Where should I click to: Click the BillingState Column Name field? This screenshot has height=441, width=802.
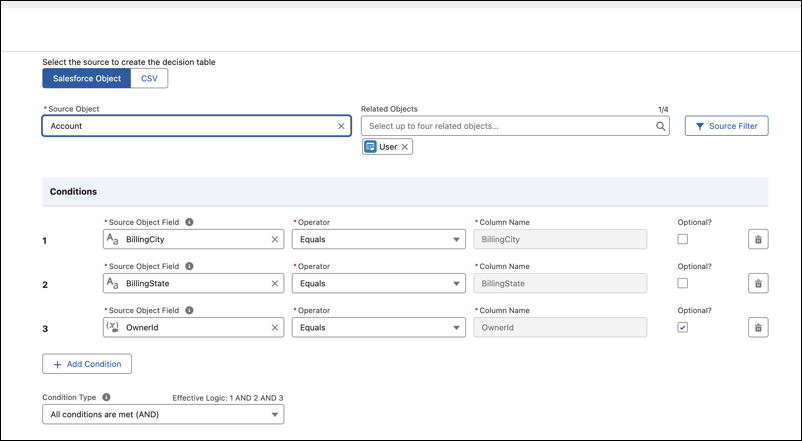pyautogui.click(x=560, y=283)
